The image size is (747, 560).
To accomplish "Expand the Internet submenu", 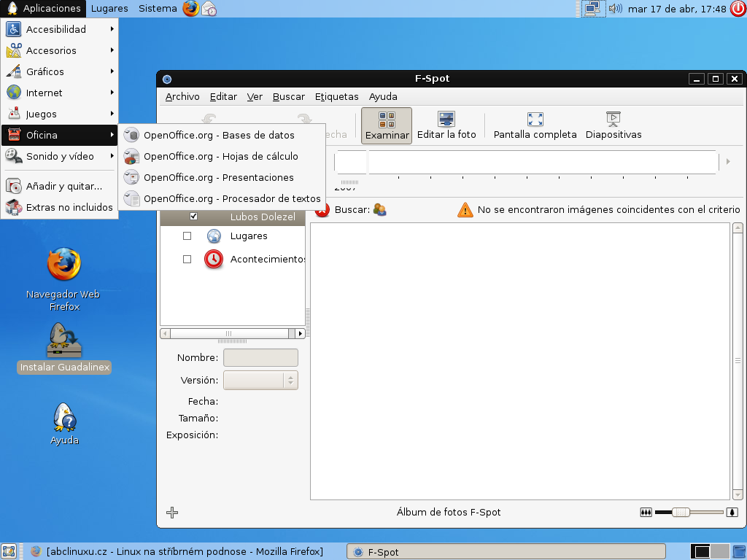I will coord(59,93).
